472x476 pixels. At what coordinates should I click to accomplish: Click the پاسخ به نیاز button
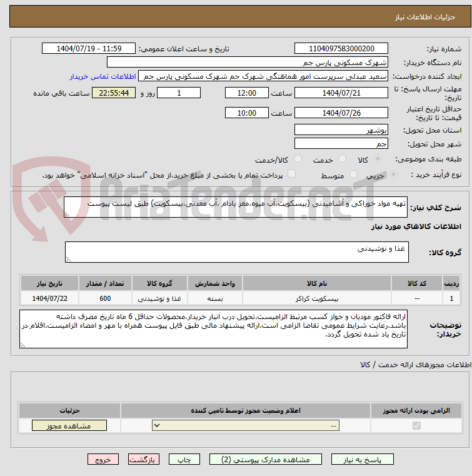(x=362, y=459)
